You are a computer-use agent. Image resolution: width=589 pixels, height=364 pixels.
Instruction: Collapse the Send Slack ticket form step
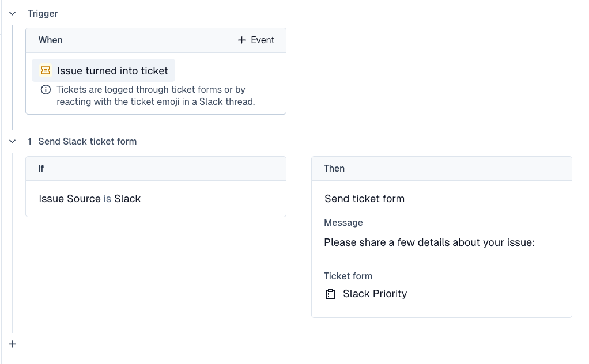(13, 141)
